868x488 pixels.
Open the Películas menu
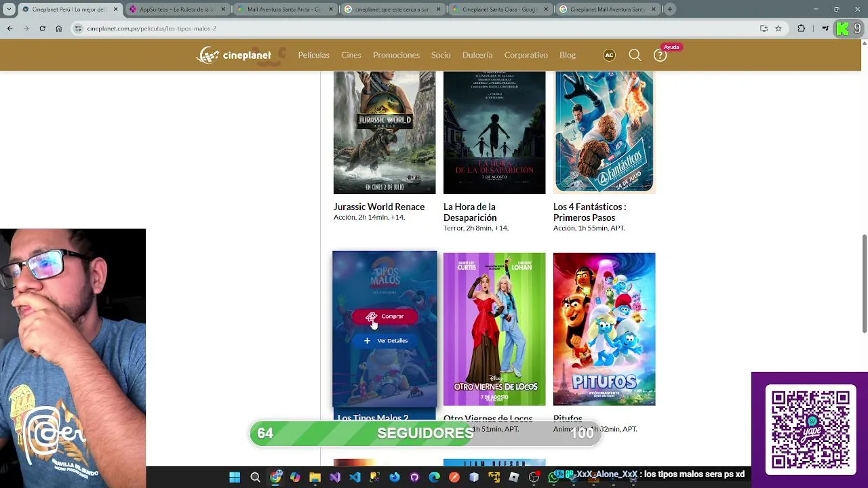click(x=313, y=55)
